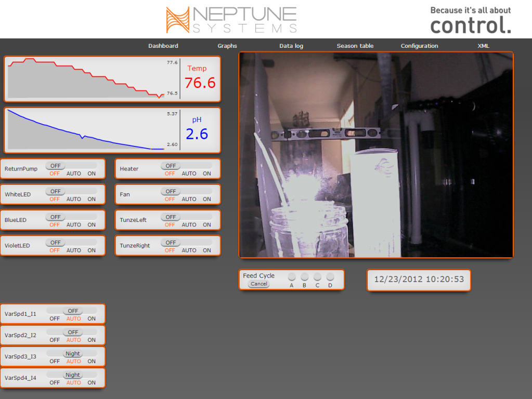Click the webcam image of the tank
The image size is (532, 399).
(375, 155)
